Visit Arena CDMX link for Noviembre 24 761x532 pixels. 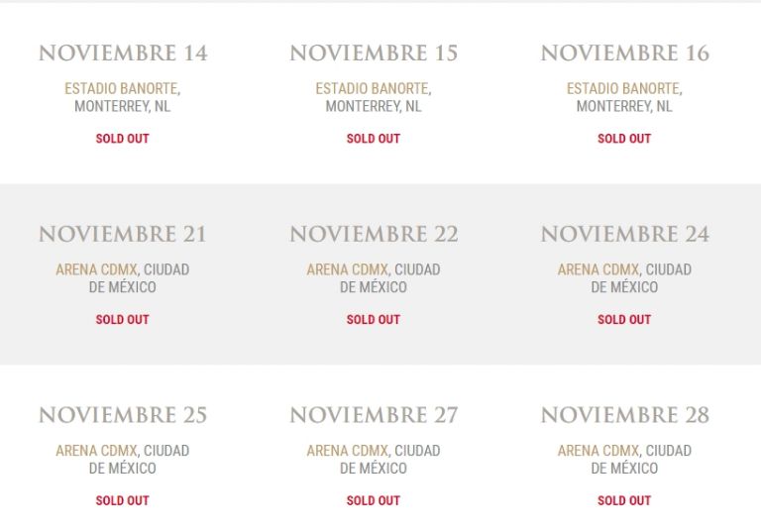599,269
